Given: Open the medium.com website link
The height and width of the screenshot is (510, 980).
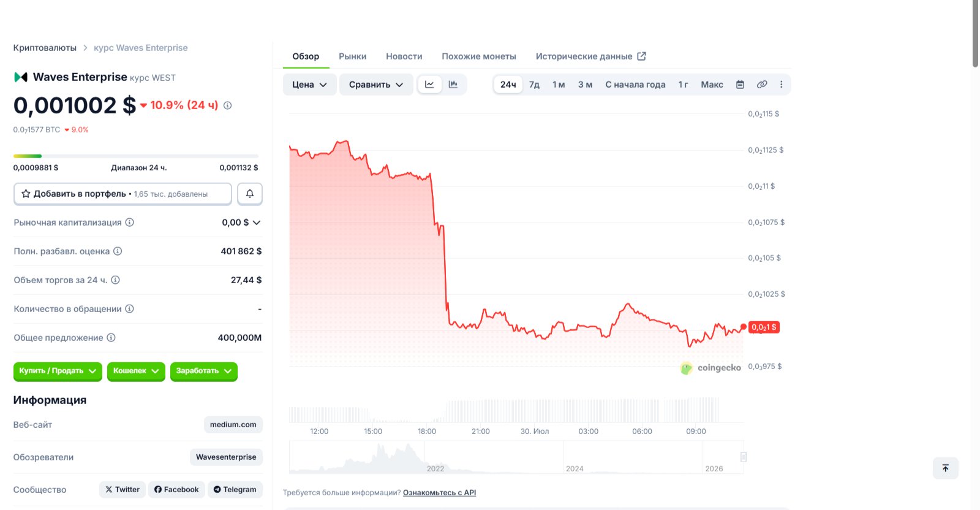Looking at the screenshot, I should [233, 425].
